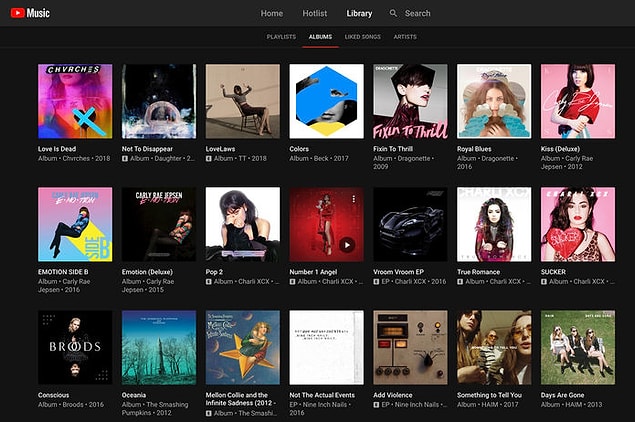Open the Hotlist section
The width and height of the screenshot is (635, 422).
coord(315,13)
